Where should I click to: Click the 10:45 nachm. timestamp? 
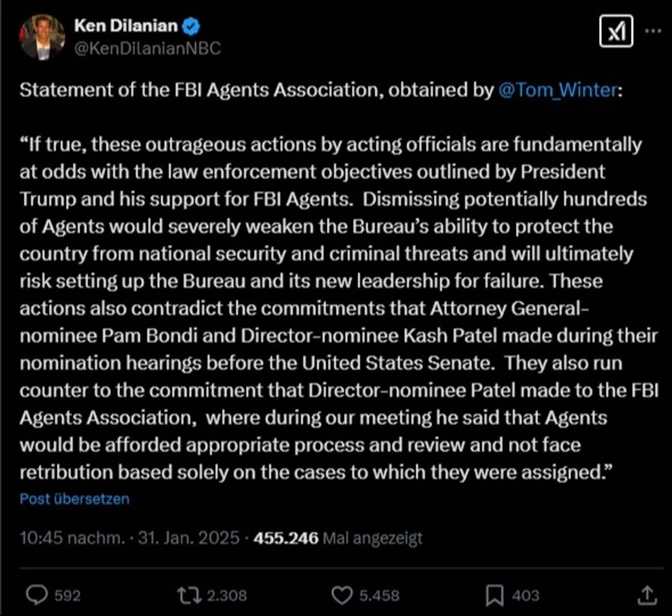[72, 538]
